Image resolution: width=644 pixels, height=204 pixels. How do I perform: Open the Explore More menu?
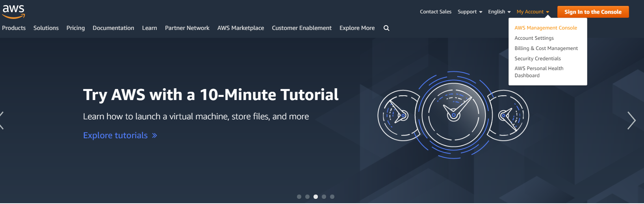(x=357, y=28)
